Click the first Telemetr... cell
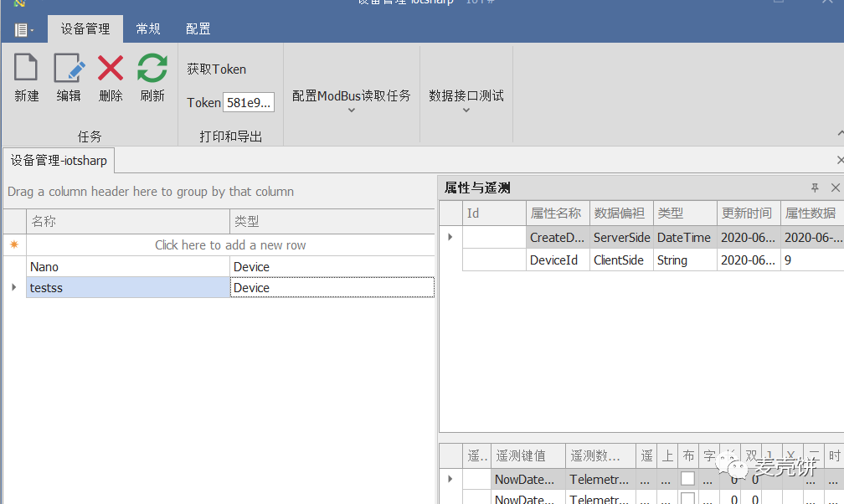Image resolution: width=844 pixels, height=504 pixels. 600,479
